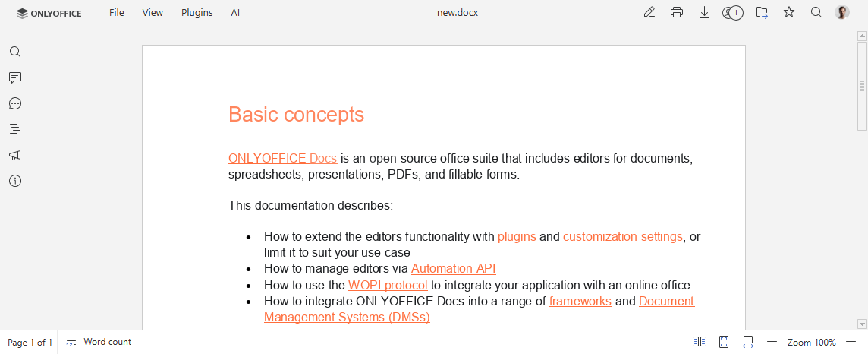Open file location folder icon

(762, 12)
